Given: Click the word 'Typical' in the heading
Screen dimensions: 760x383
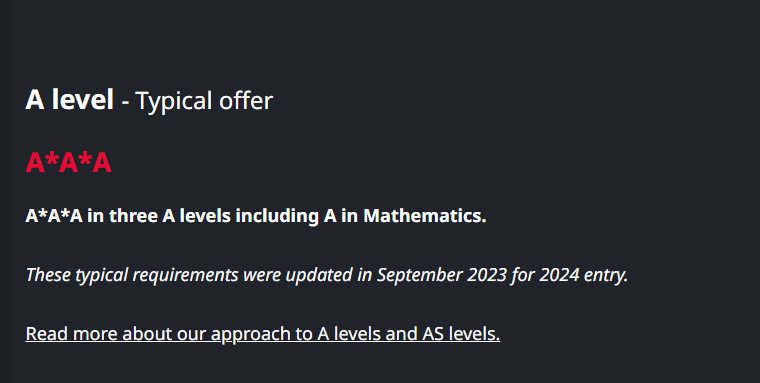Looking at the screenshot, I should pyautogui.click(x=175, y=101).
